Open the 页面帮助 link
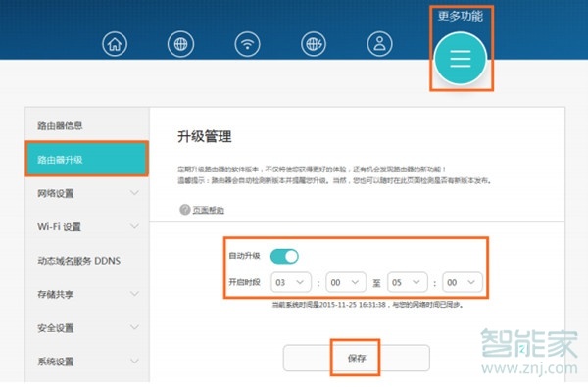The width and height of the screenshot is (588, 387). (209, 210)
